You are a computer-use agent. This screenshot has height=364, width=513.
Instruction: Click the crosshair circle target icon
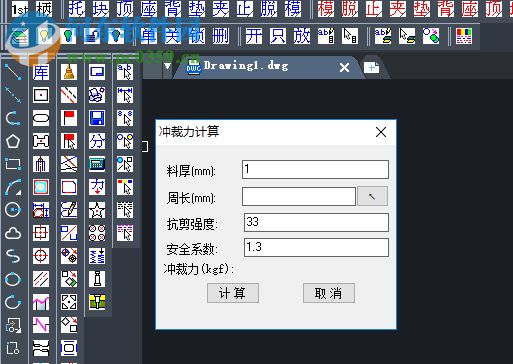41,256
